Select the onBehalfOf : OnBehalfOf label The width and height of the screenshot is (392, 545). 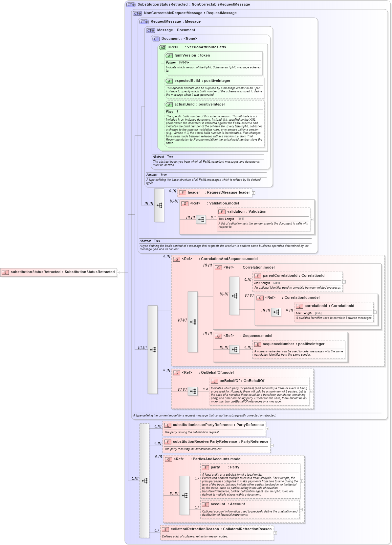(x=242, y=381)
